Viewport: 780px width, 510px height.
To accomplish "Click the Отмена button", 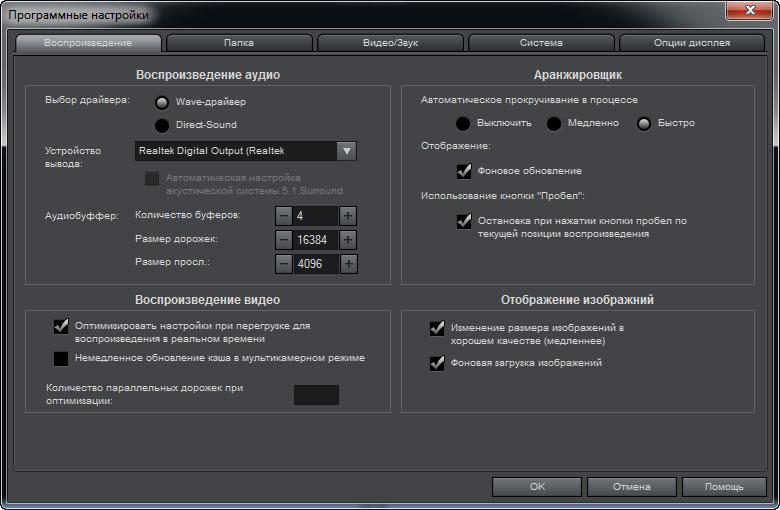I will coord(632,487).
